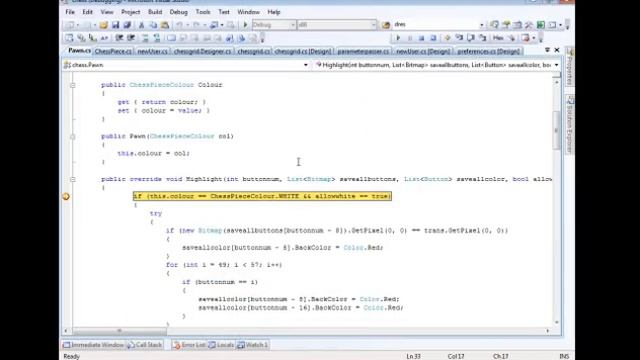Show the Watch 1 panel
The image size is (640, 360).
[253, 345]
